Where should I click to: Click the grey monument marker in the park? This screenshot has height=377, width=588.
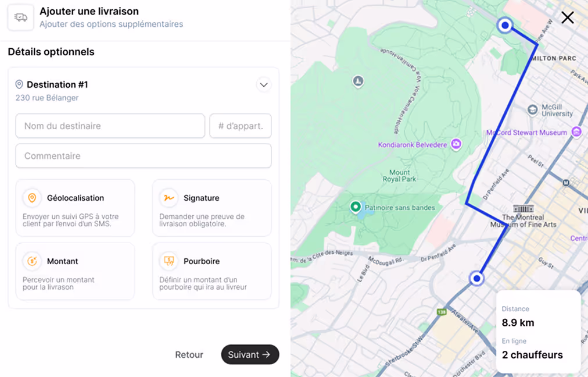[x=358, y=81]
